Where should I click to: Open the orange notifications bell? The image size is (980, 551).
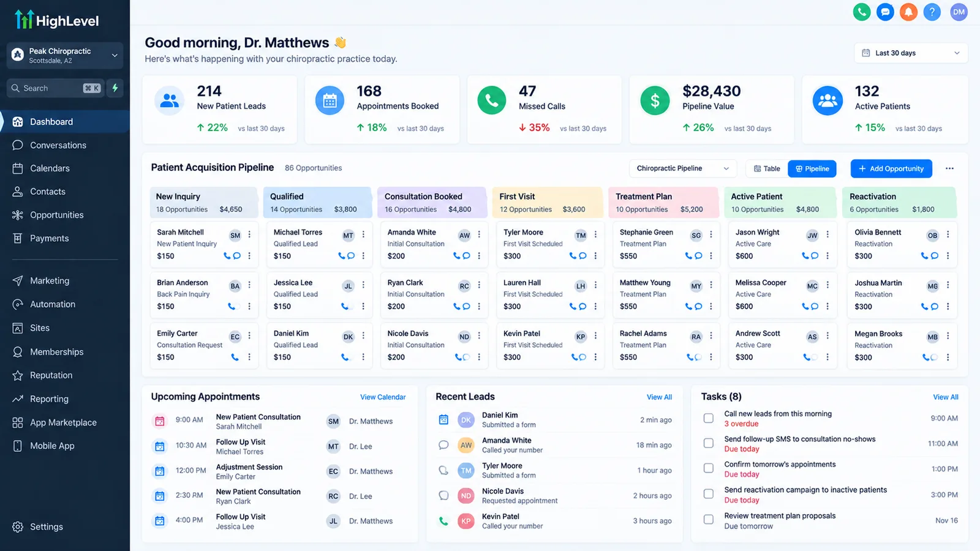[908, 12]
